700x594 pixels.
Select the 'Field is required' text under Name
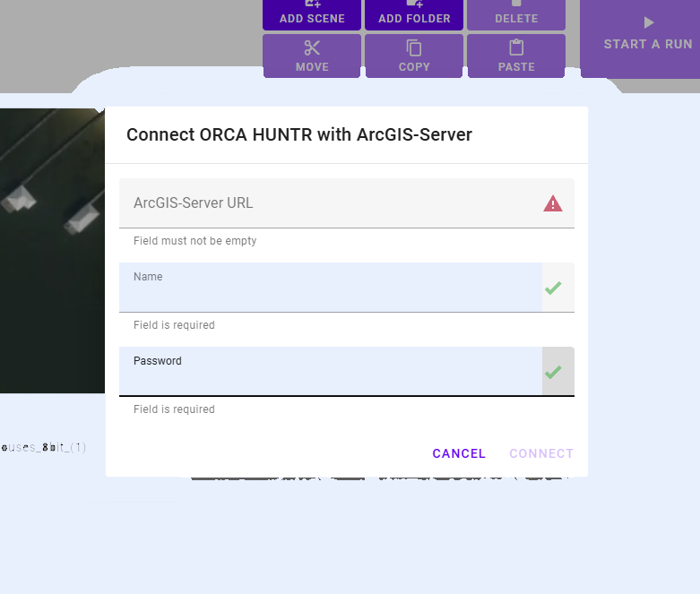pos(174,325)
